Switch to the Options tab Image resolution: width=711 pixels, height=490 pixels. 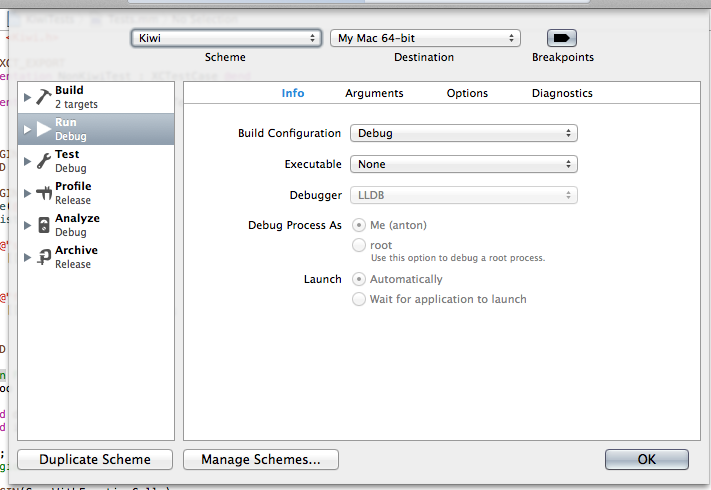point(467,93)
